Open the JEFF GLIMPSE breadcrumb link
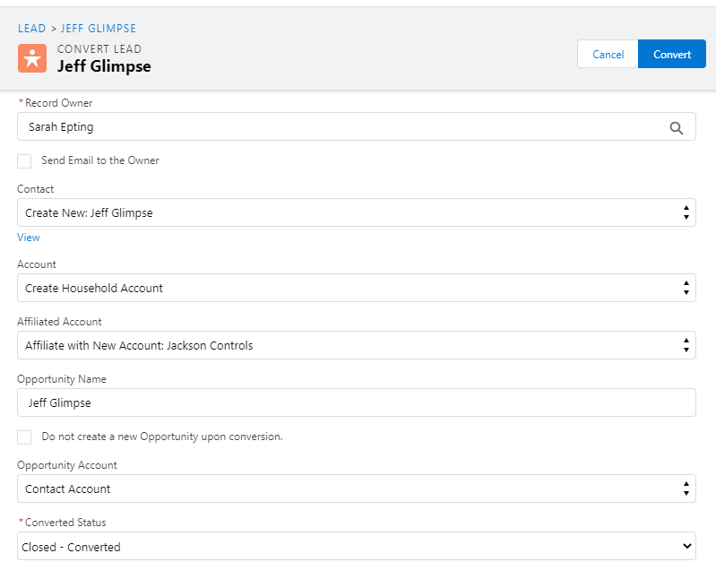The image size is (716, 588). (99, 29)
